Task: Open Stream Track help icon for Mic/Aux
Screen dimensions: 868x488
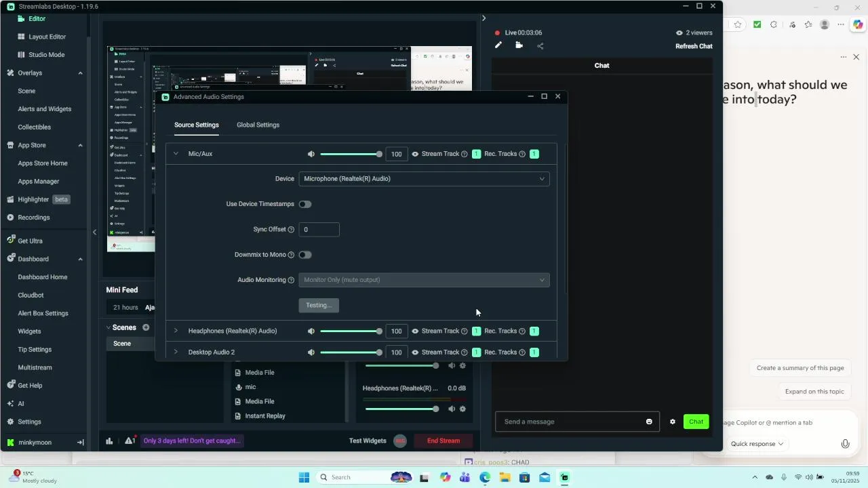Action: (x=465, y=154)
